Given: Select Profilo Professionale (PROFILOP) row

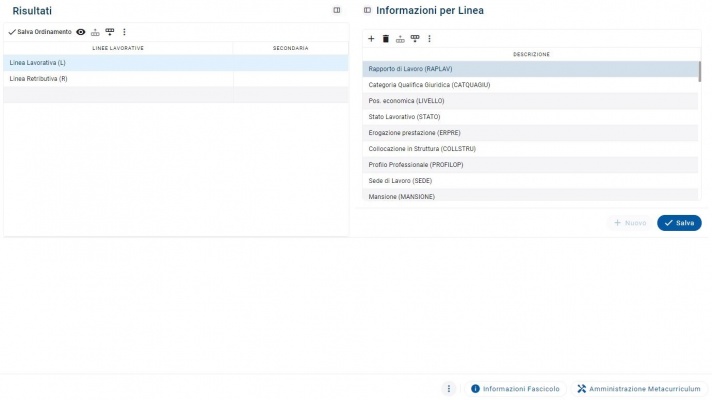Looking at the screenshot, I should [530, 164].
